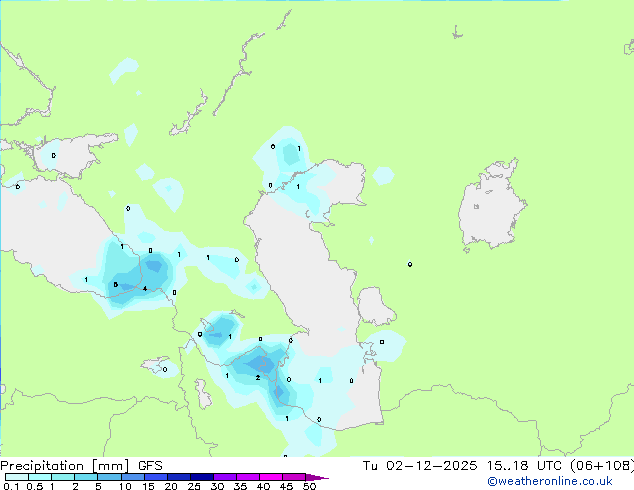Select the 10–15 mm legend swatch
The image size is (634, 490).
point(132,477)
